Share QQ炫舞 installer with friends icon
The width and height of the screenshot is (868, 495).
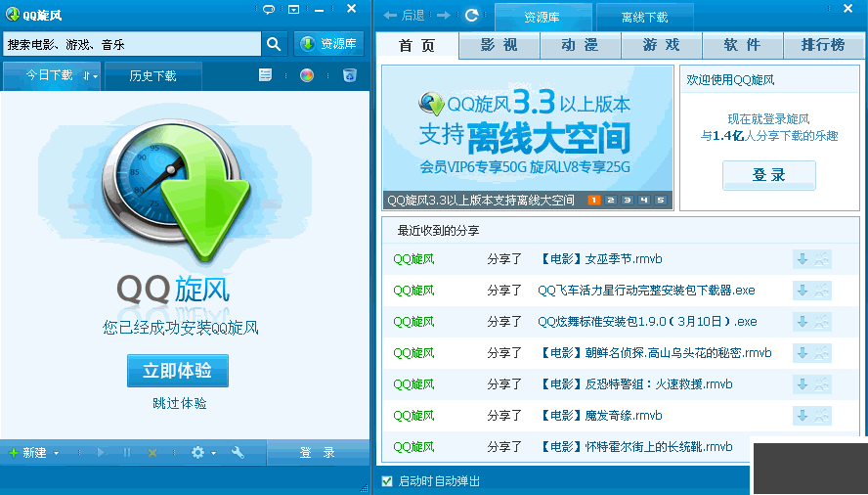tap(822, 322)
